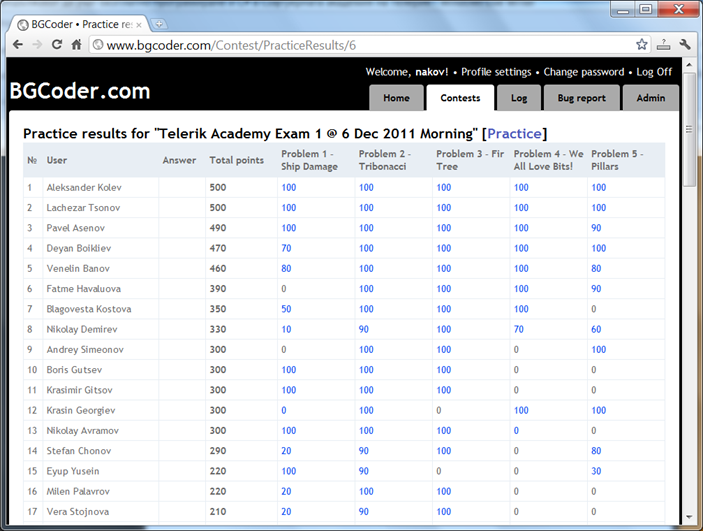Click the BGCoder.com site logo

pos(80,91)
